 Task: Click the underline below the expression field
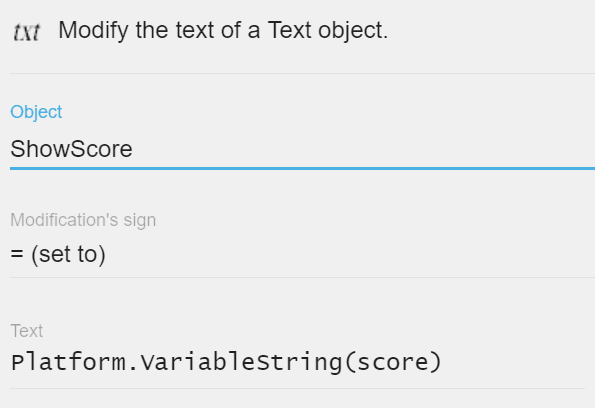click(x=297, y=388)
